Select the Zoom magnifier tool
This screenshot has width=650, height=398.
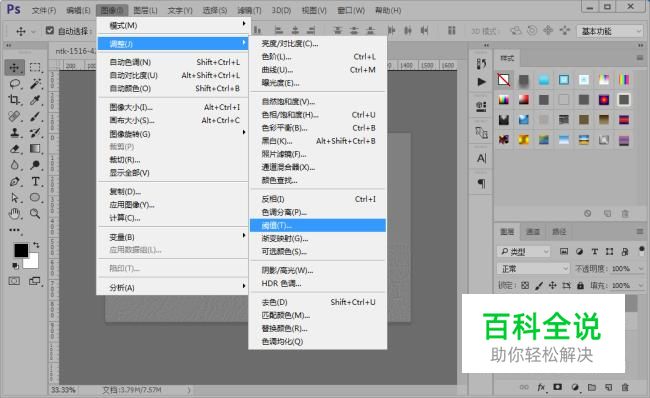pyautogui.click(x=35, y=214)
